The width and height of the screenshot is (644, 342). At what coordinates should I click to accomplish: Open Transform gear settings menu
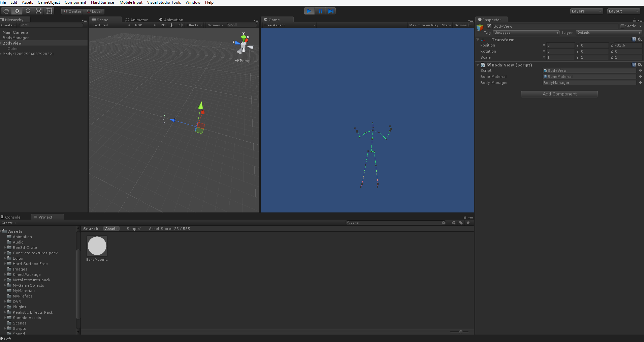click(640, 39)
